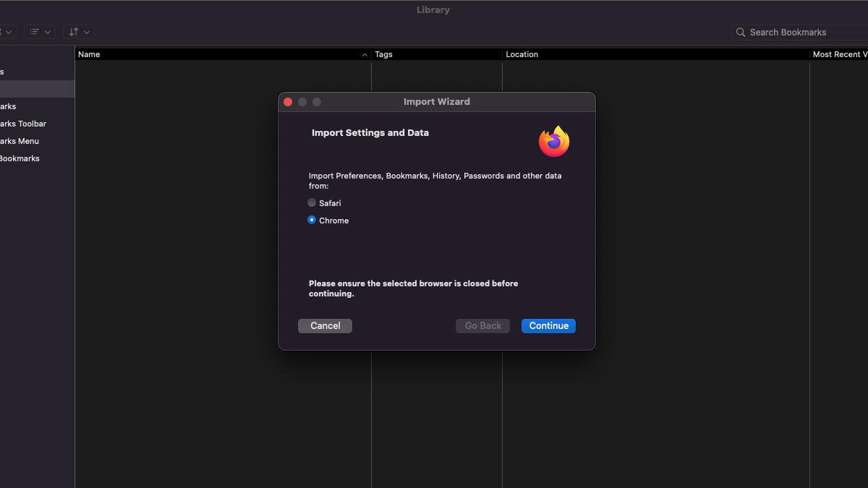Click the Go Back button
Image resolution: width=868 pixels, height=488 pixels.
coord(483,326)
